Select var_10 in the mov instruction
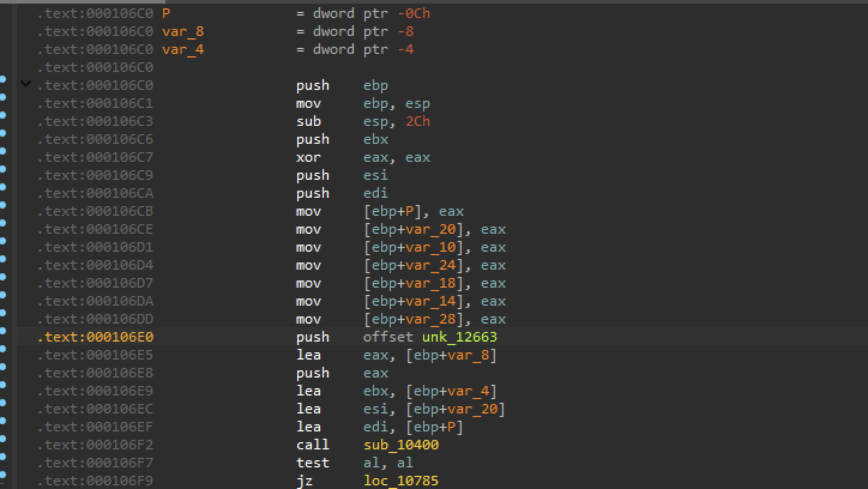Image resolution: width=868 pixels, height=489 pixels. pos(430,247)
